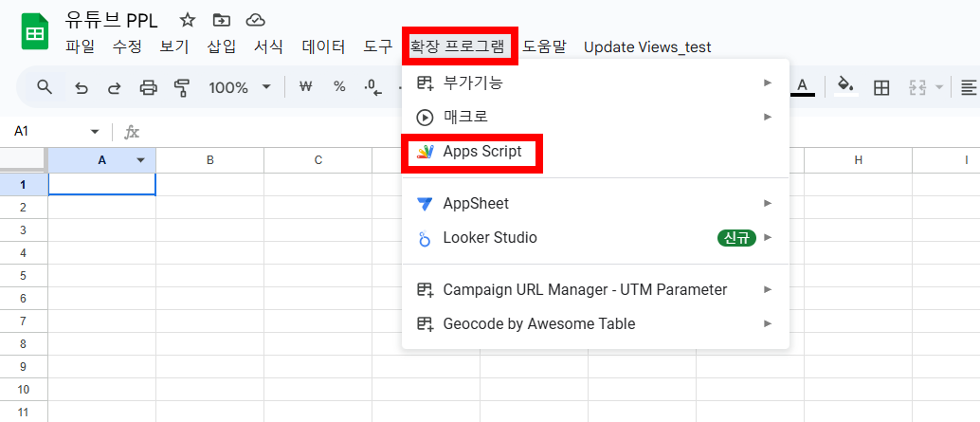
Task: Open the horizontal align tool
Action: (968, 88)
